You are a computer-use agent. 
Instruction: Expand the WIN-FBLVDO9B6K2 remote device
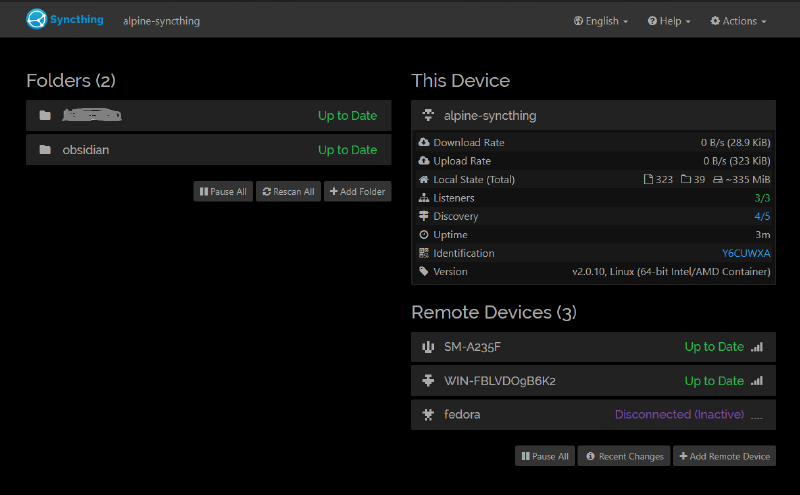[593, 381]
